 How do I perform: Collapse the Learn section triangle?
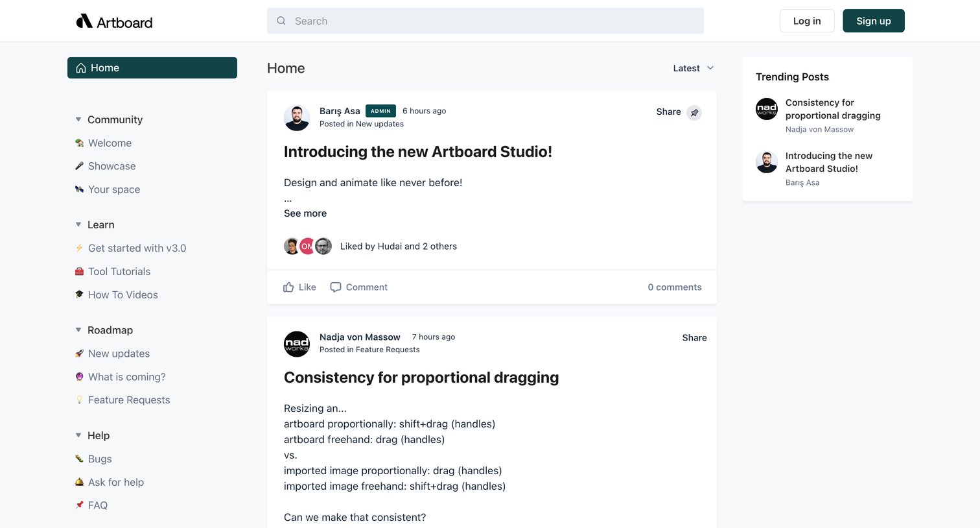click(x=78, y=224)
